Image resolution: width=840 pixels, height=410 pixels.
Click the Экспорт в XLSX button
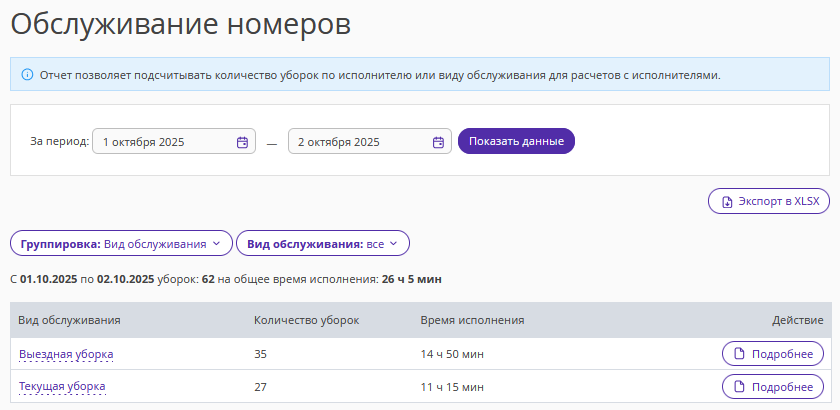point(768,201)
